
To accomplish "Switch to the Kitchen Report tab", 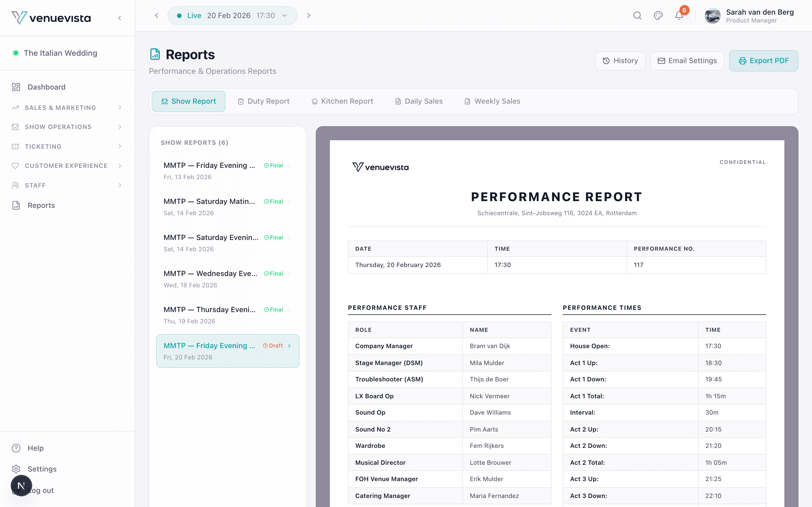I will click(x=342, y=101).
